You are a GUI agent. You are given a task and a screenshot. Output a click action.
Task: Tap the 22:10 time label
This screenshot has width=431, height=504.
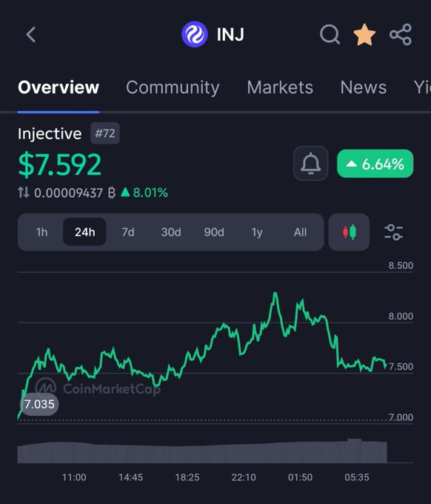click(x=244, y=477)
